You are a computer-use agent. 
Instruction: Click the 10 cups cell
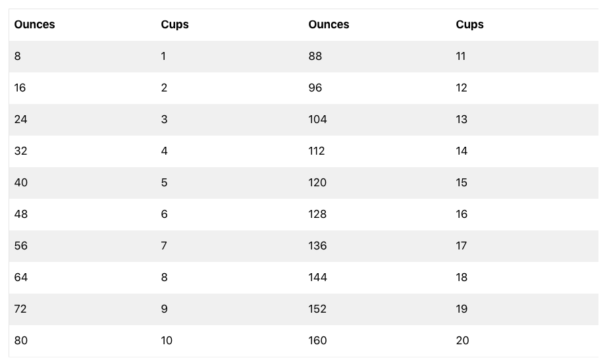tap(167, 340)
